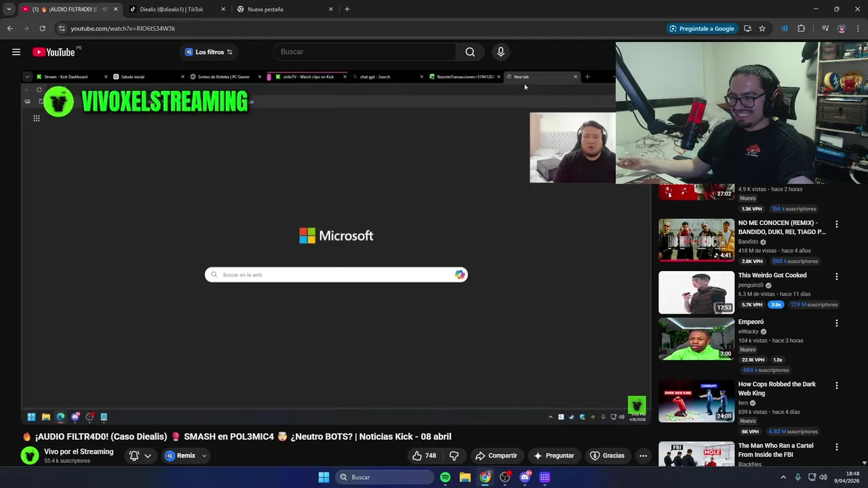Click the YouTube search input field
This screenshot has height=488, width=868.
tap(366, 52)
